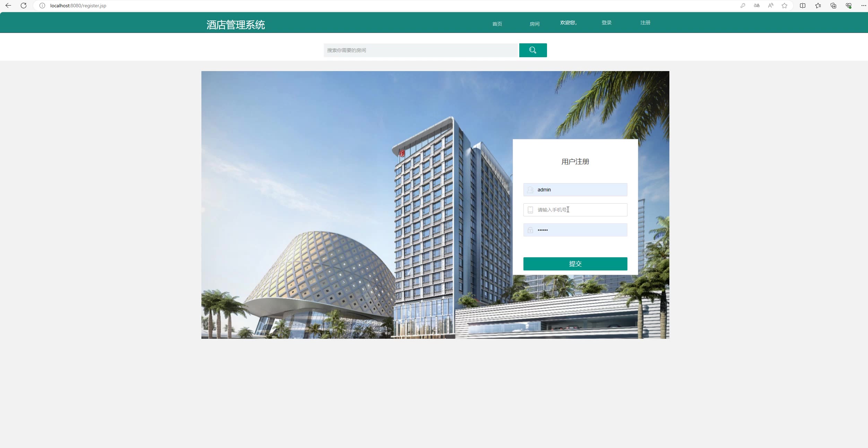Open the 注册 navigation link

tap(645, 23)
